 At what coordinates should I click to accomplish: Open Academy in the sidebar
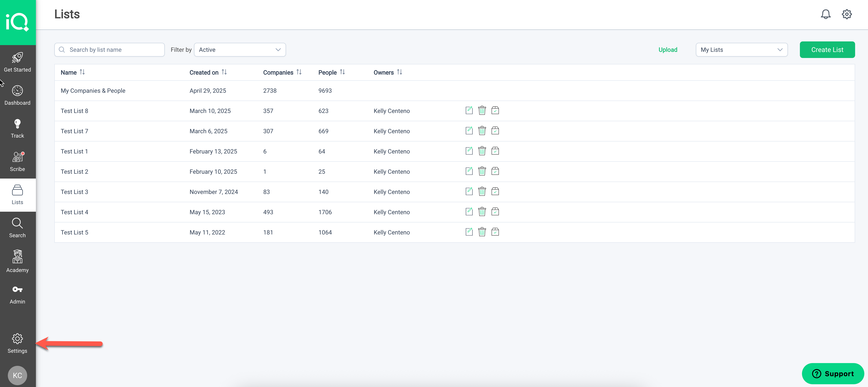pyautogui.click(x=17, y=261)
